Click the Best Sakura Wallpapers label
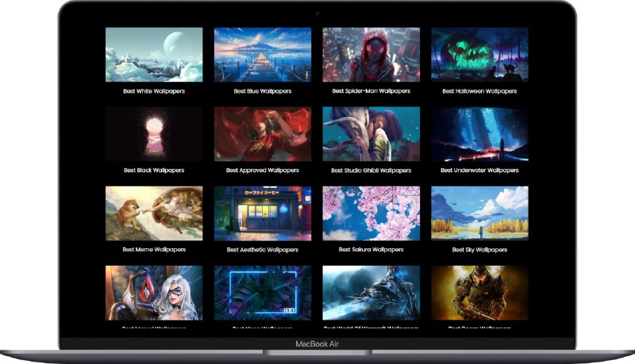 coord(371,250)
